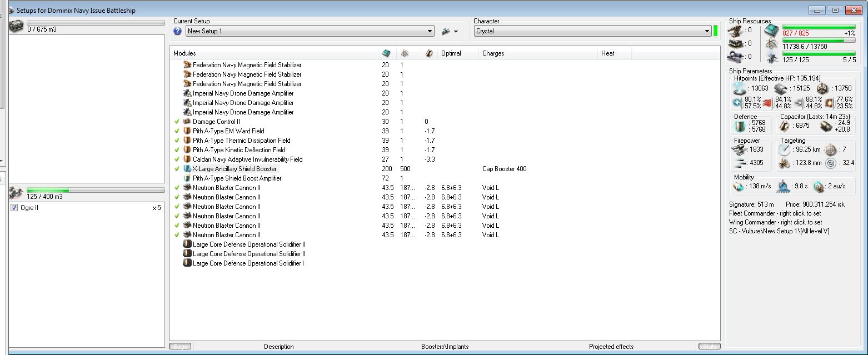Click the capacitor recharge icon beside -24.9
Image resolution: width=868 pixels, height=355 pixels.
pyautogui.click(x=826, y=126)
